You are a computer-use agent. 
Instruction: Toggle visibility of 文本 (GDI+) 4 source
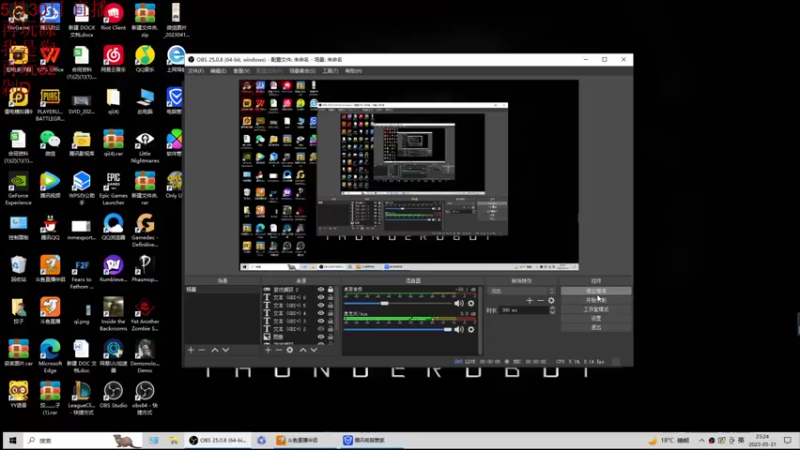pos(321,313)
